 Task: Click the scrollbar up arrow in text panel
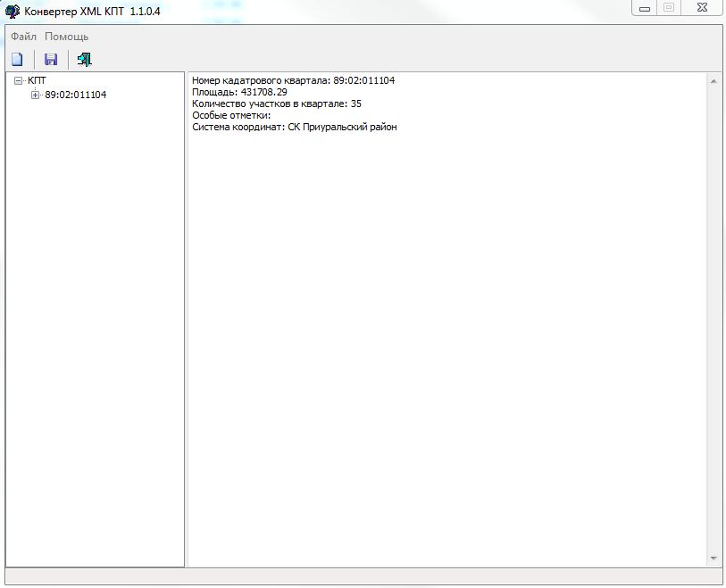tap(713, 82)
